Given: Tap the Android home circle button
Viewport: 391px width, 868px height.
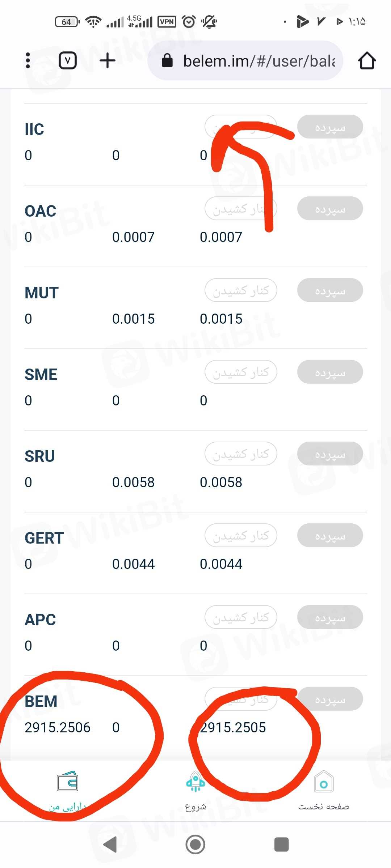Looking at the screenshot, I should 195,844.
